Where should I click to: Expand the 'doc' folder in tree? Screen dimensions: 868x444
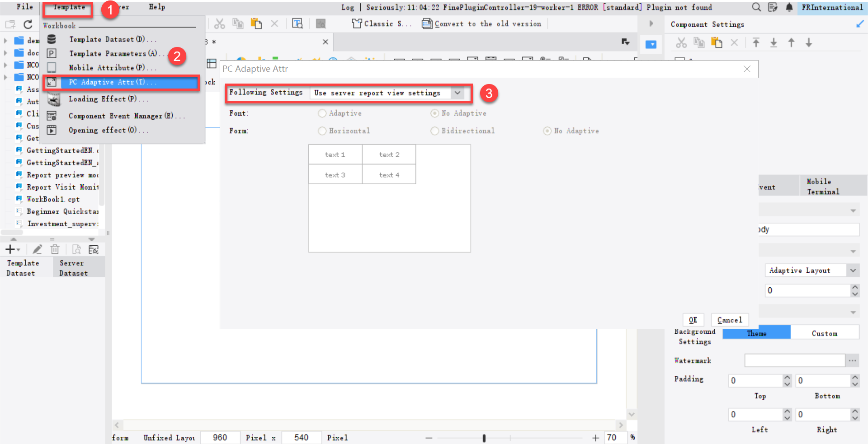click(5, 53)
